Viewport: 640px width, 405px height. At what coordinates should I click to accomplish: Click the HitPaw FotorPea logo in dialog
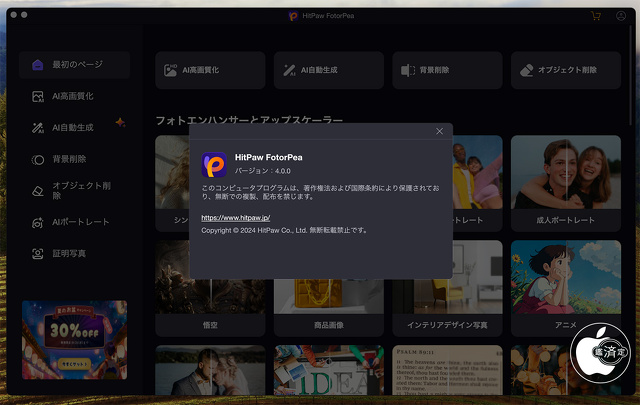[214, 165]
